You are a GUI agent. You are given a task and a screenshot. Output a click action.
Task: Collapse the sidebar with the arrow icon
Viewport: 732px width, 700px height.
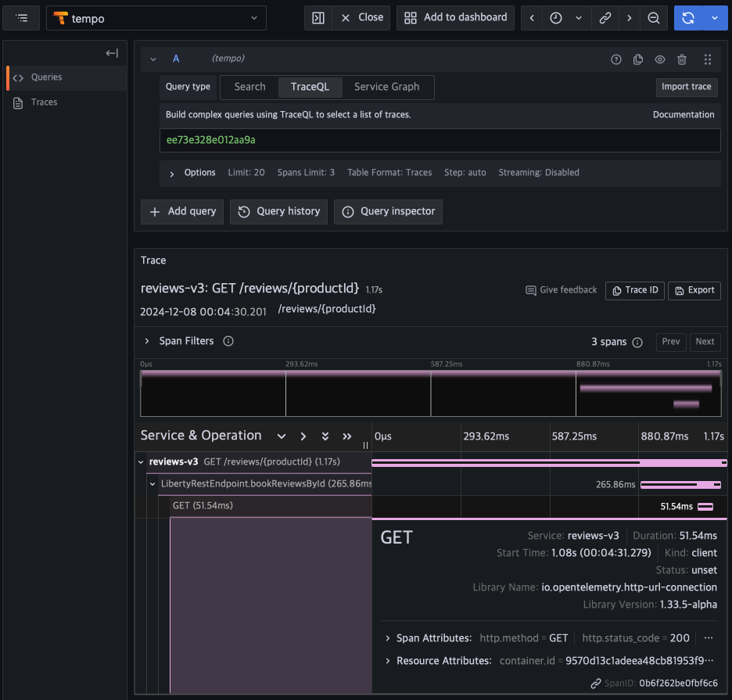[x=112, y=53]
